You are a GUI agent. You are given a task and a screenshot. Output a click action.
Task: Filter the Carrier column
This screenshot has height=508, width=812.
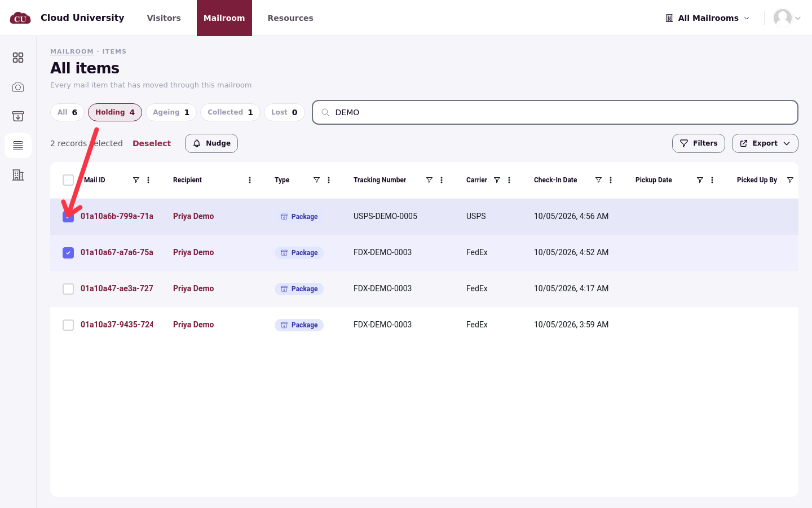pos(497,180)
